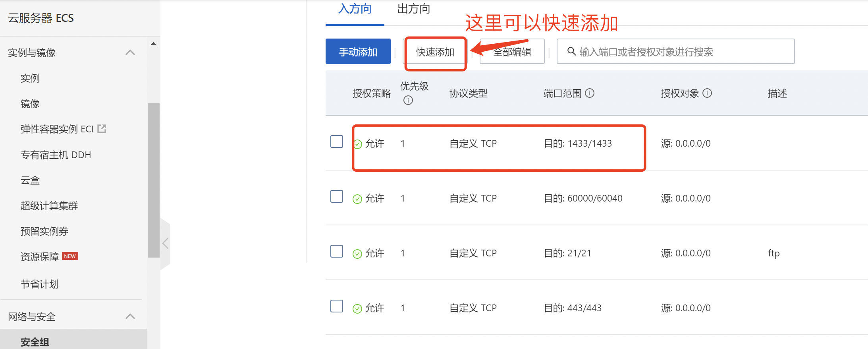Click port range 目的: 443/443
This screenshot has height=349, width=868.
tap(573, 308)
